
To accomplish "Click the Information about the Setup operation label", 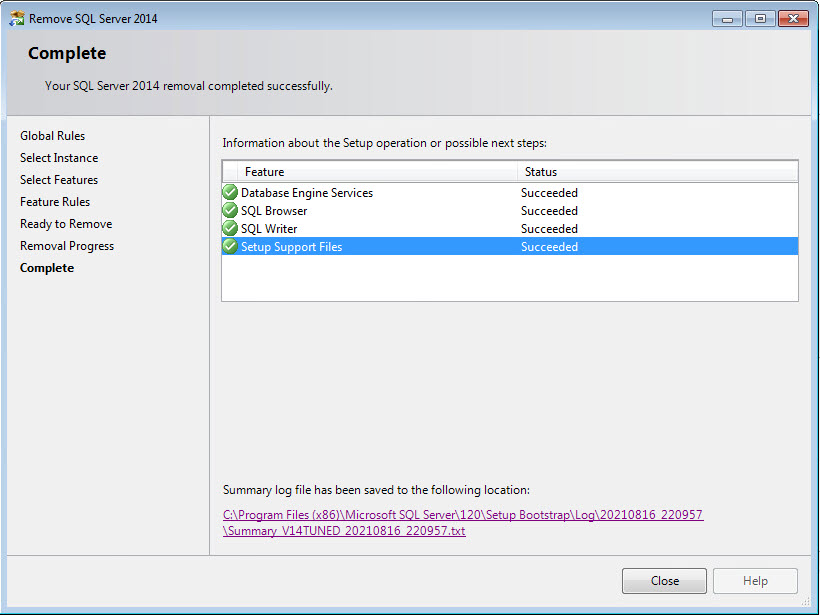I will pos(384,143).
